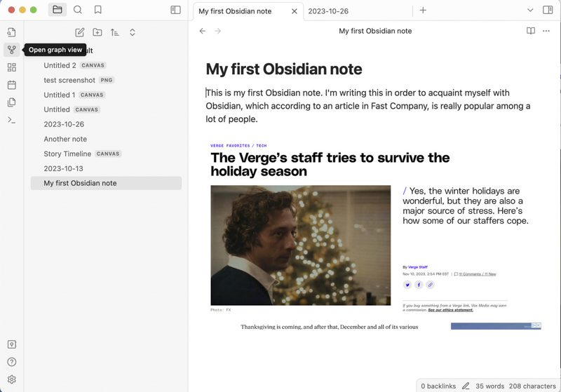Click the inline title heading of the note
561x392 pixels.
coord(284,69)
